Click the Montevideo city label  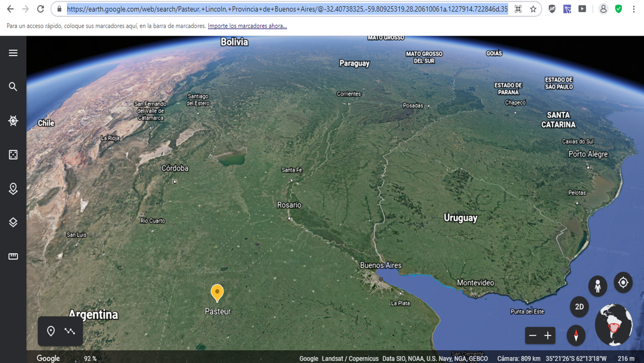click(x=475, y=283)
